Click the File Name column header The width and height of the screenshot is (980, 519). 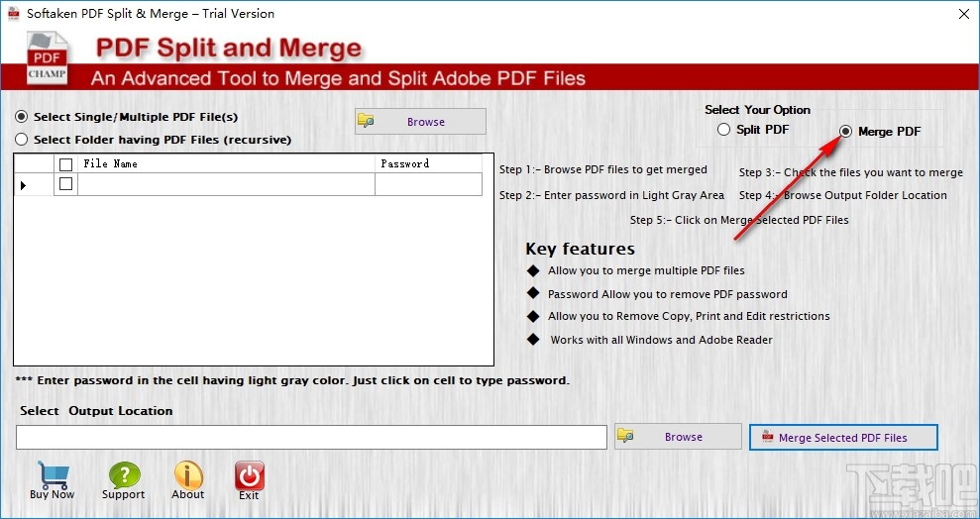pyautogui.click(x=226, y=163)
